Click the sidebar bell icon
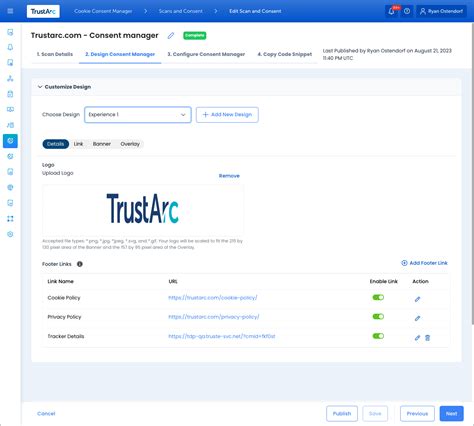This screenshot has height=426, width=474. (x=10, y=47)
